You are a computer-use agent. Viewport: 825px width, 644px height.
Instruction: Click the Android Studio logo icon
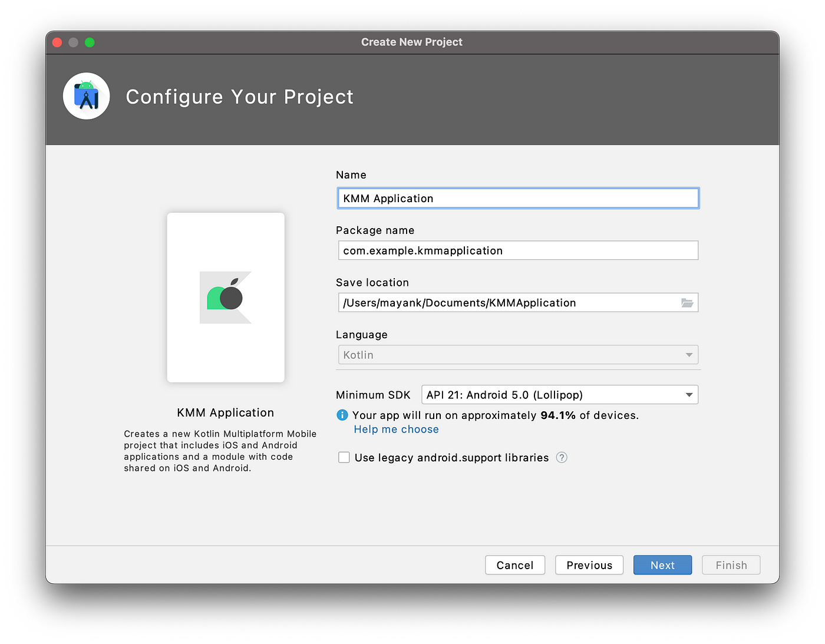click(x=87, y=96)
